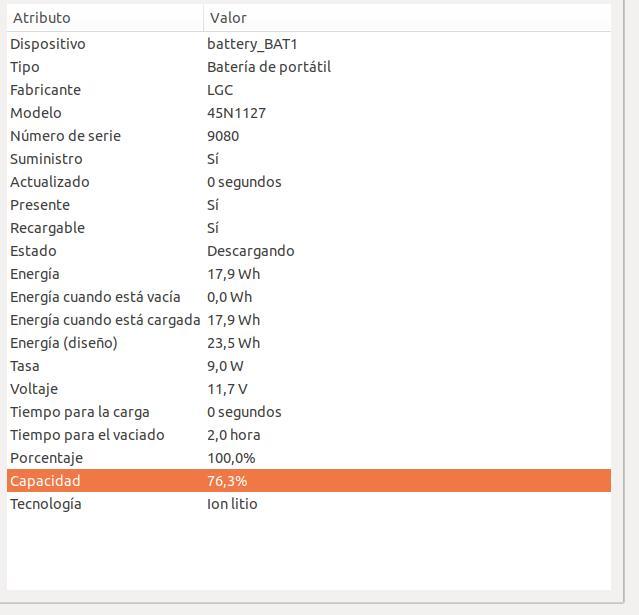Select the Estado row label
Image resolution: width=639 pixels, height=615 pixels.
[x=33, y=251]
